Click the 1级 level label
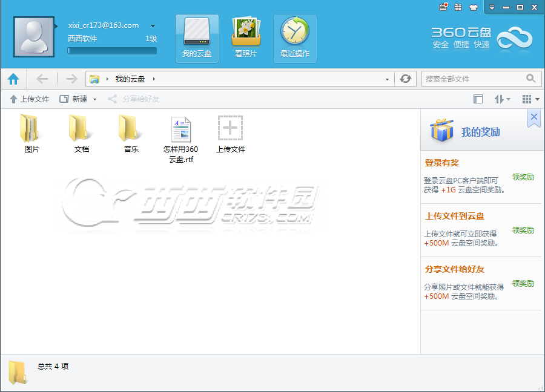The width and height of the screenshot is (545, 392). (x=151, y=39)
